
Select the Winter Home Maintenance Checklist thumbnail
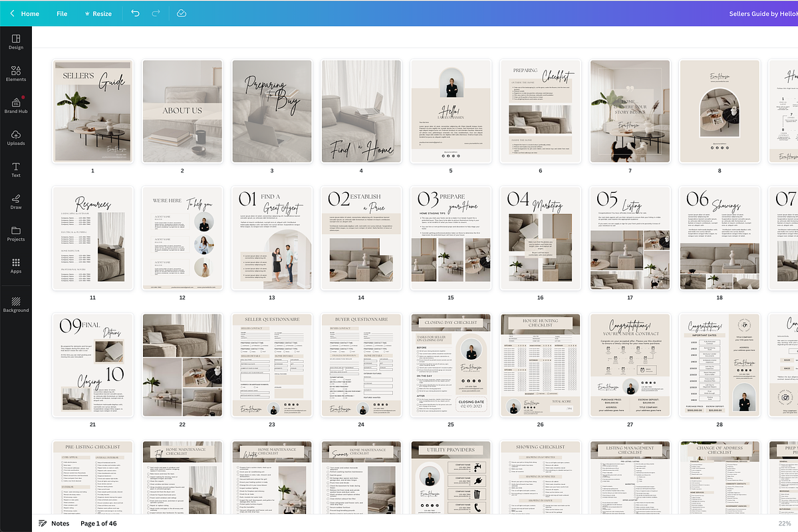point(271,477)
